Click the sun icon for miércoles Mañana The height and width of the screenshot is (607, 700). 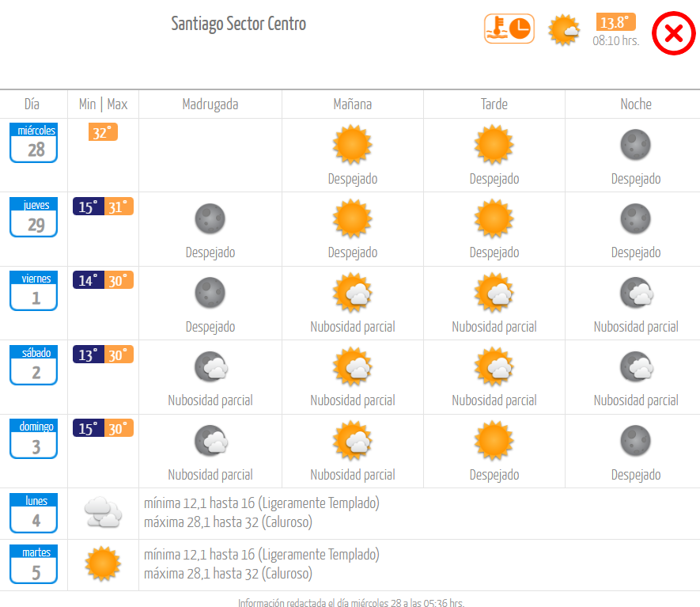[352, 145]
